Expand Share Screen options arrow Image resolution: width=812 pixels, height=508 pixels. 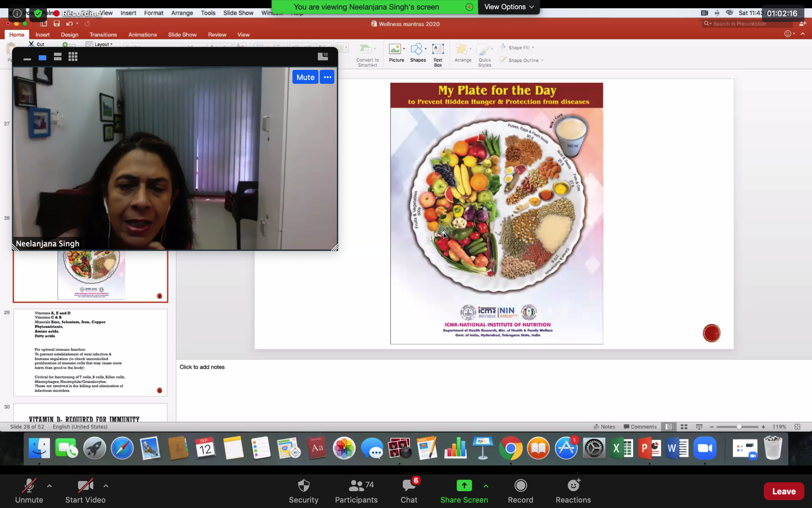[x=486, y=486]
